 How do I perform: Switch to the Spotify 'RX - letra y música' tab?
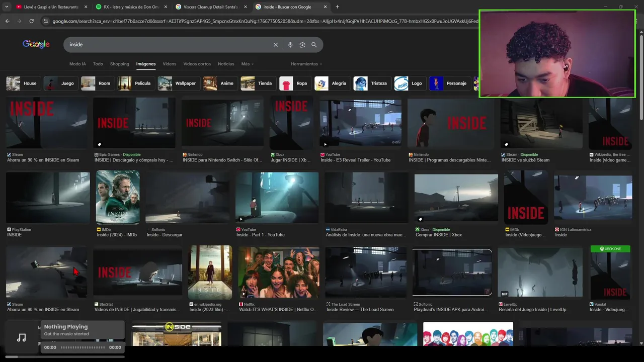[132, 7]
